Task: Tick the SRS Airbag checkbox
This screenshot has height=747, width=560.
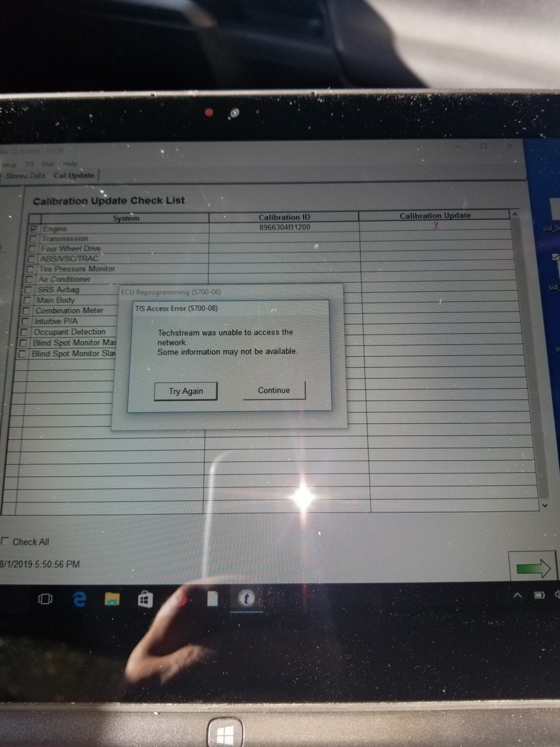Action: (x=28, y=290)
